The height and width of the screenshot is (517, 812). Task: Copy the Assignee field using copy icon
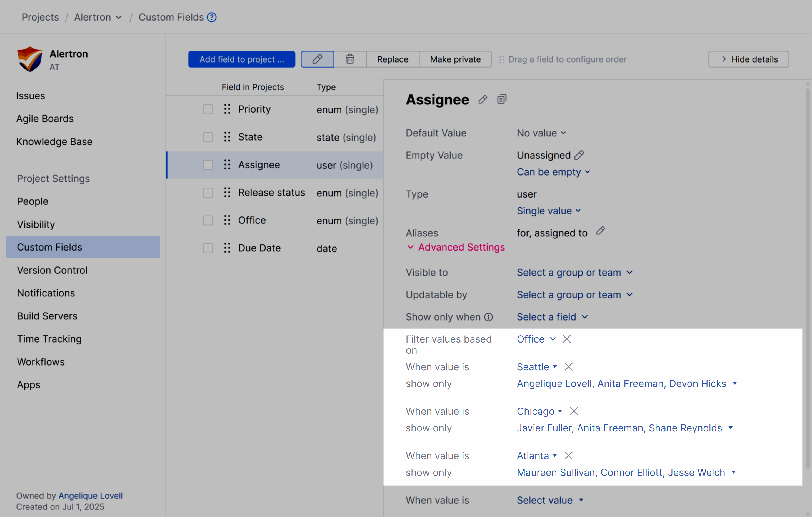(501, 99)
